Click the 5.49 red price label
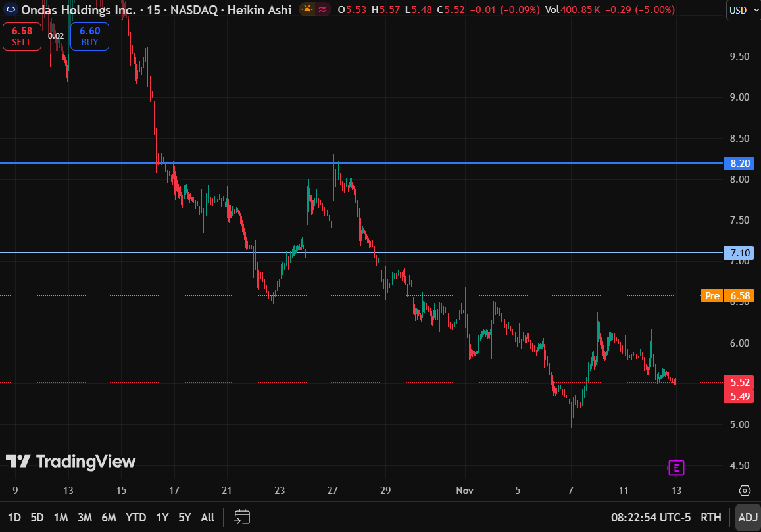 739,396
